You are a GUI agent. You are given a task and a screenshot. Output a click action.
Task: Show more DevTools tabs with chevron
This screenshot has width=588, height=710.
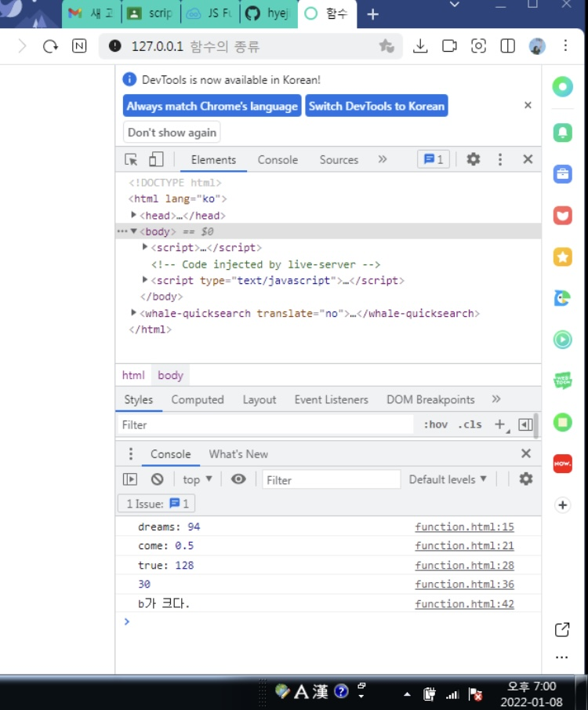[x=383, y=159]
